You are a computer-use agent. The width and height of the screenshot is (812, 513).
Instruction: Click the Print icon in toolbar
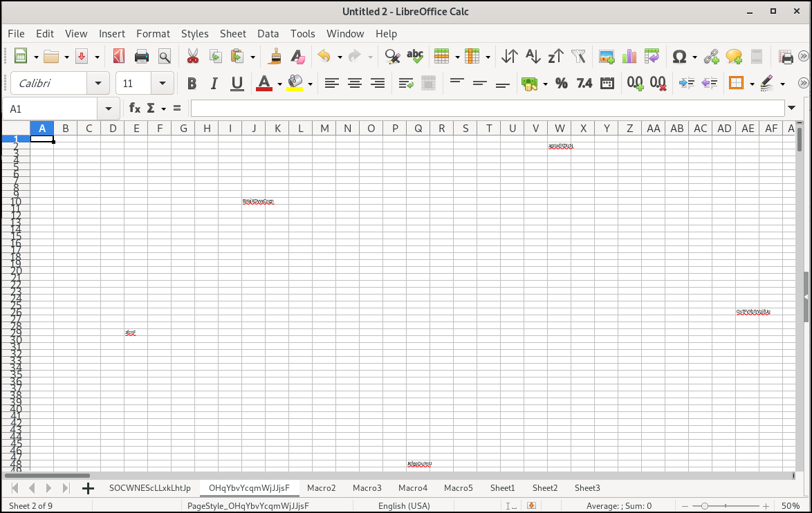coord(142,57)
